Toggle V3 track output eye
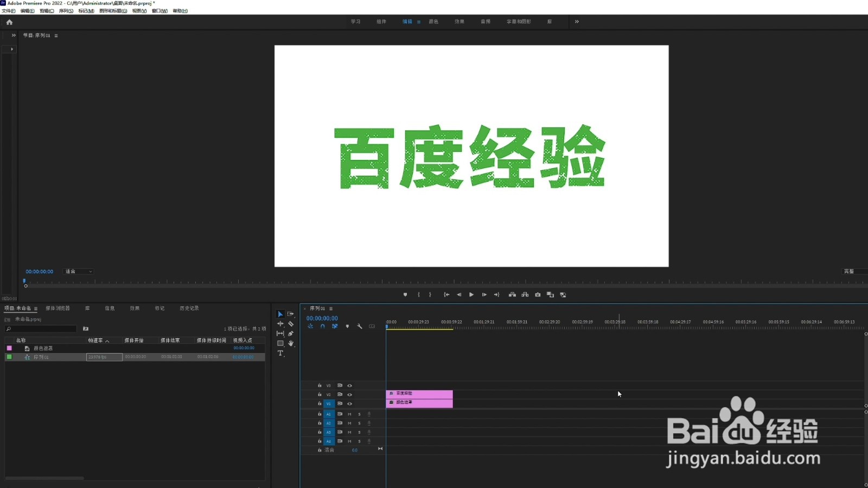This screenshot has width=868, height=488. tap(349, 386)
